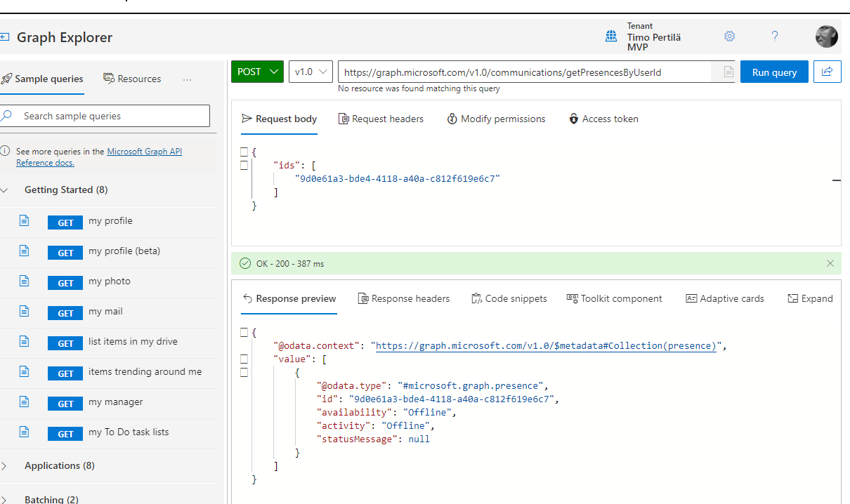Open more options ellipsis in sidebar

click(187, 79)
